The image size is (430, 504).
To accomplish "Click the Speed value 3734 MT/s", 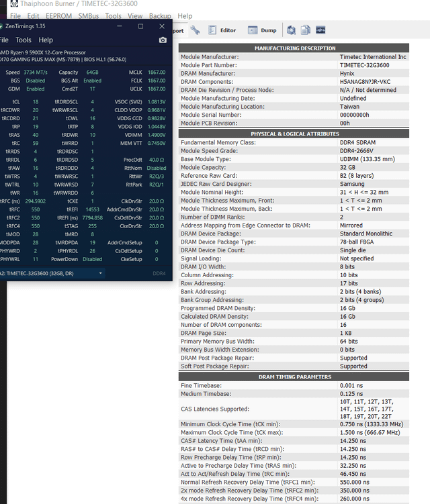I will point(36,72).
